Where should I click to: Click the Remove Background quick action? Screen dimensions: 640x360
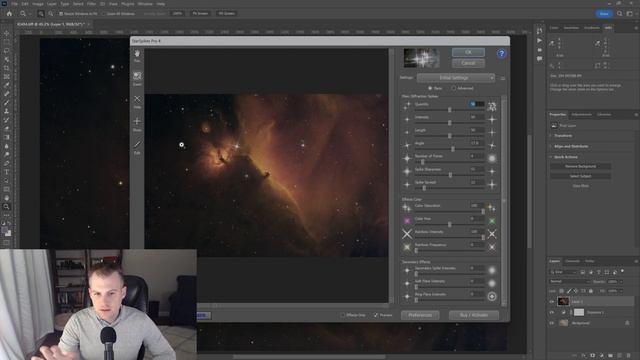point(580,167)
